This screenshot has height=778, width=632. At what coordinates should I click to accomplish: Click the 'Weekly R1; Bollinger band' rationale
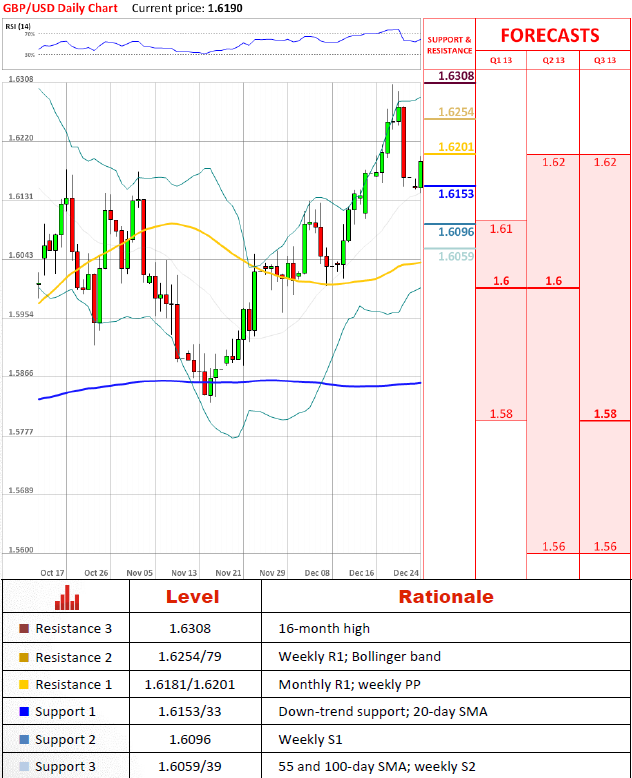coord(360,657)
